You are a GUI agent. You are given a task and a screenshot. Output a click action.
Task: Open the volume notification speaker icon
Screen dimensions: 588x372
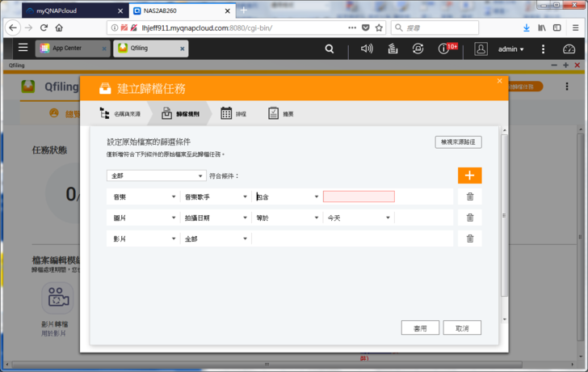(x=367, y=49)
